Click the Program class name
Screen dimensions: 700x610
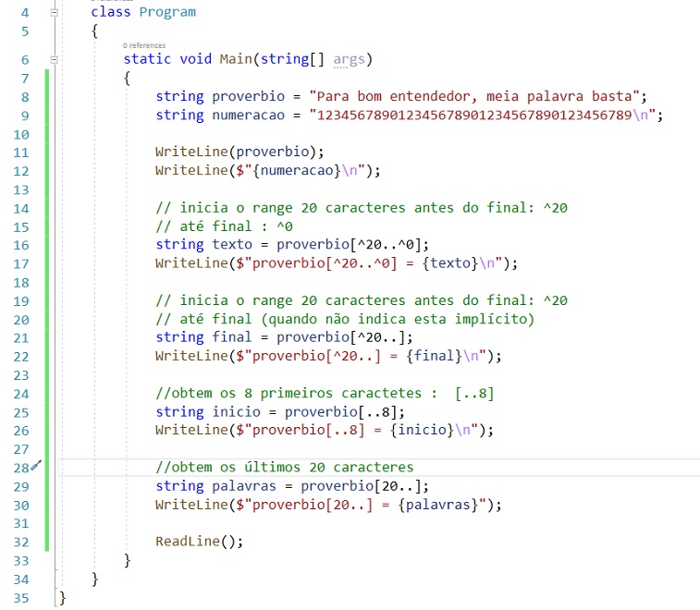pyautogui.click(x=166, y=12)
